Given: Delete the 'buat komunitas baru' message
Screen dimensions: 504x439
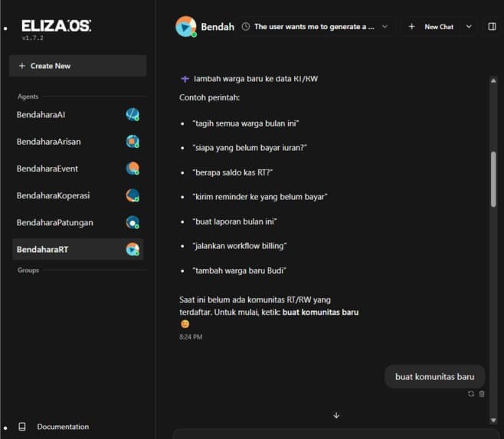Looking at the screenshot, I should [482, 394].
